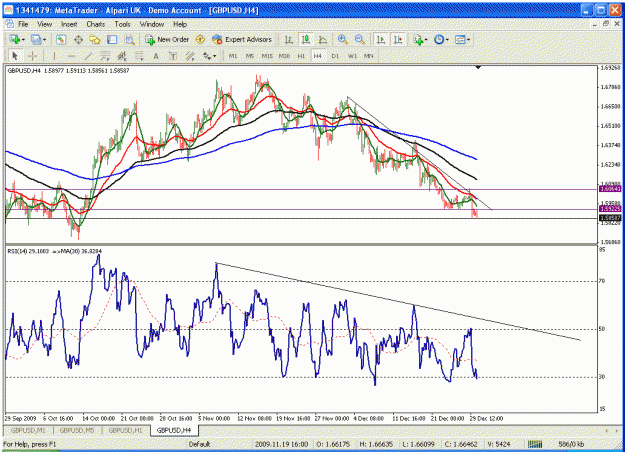Click the Periods clock icon
Screen dimensions: 625x452
coord(439,39)
